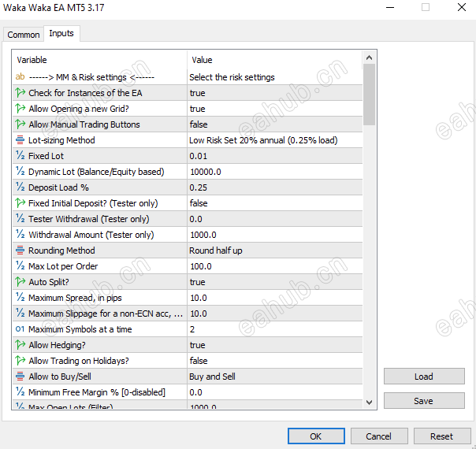The image size is (476, 449).
Task: Close the Waka Waka EA dialog window
Action: (462, 7)
